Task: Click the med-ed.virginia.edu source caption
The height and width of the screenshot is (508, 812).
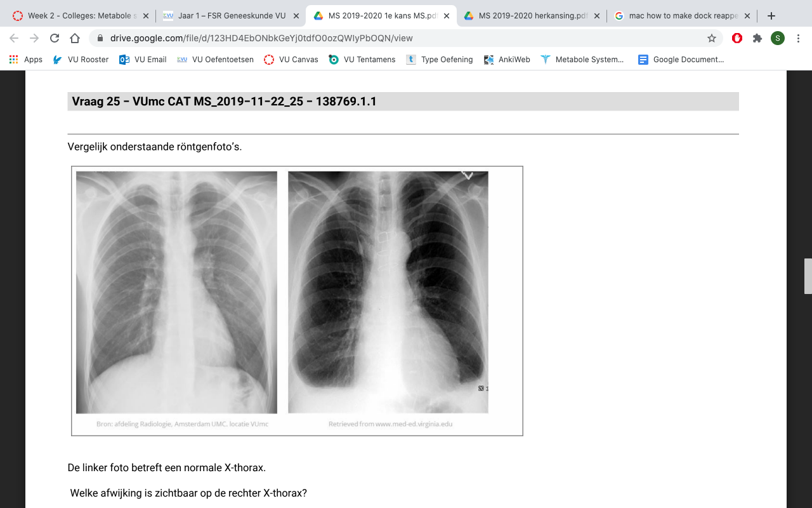Action: click(390, 424)
